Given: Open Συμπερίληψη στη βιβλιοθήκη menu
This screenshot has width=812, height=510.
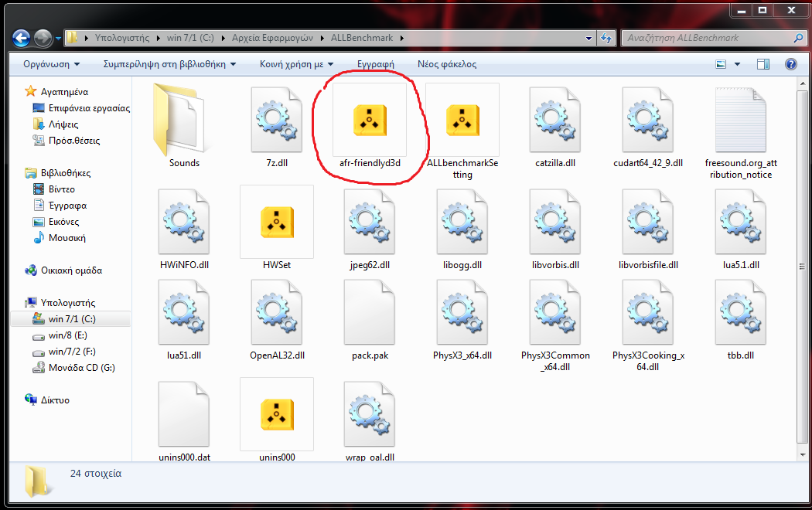Looking at the screenshot, I should tap(169, 64).
